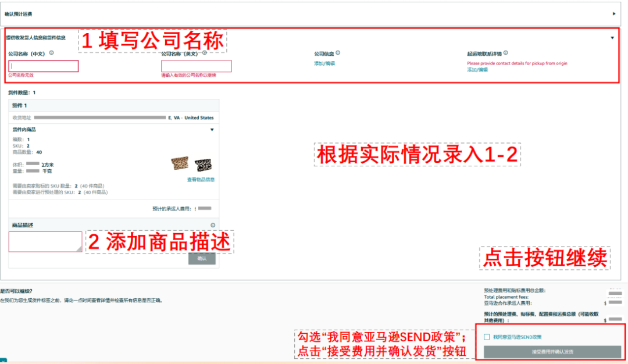Focus the 公司名称（中文）input field
628x364 pixels.
point(44,66)
